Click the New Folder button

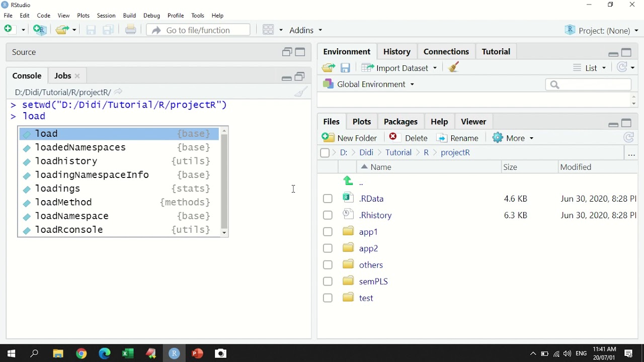coord(350,138)
